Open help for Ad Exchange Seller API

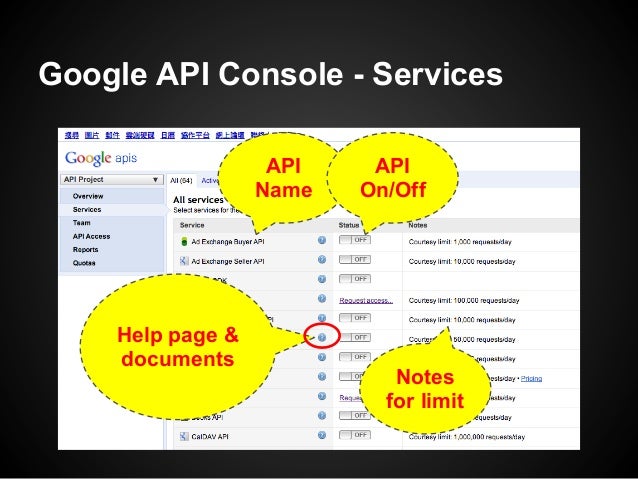(322, 260)
